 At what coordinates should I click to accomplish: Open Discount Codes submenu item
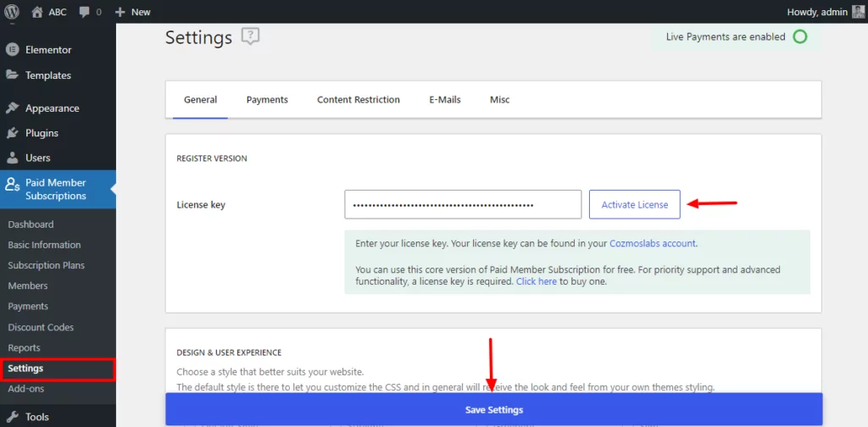(41, 327)
